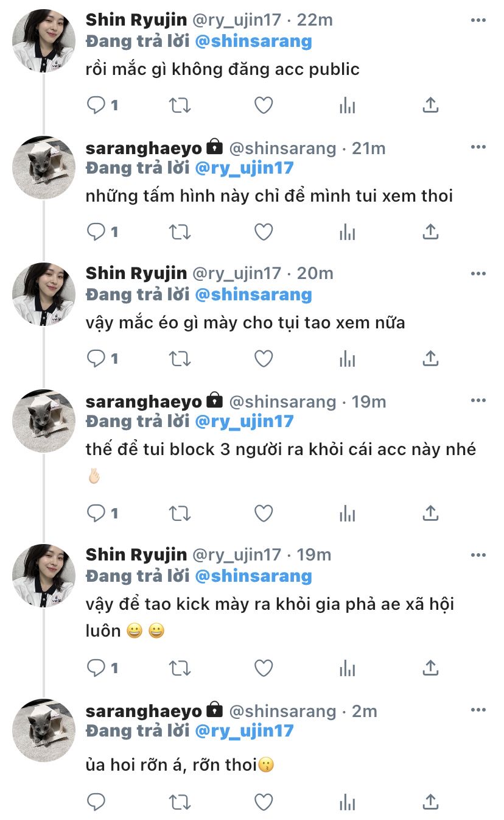View analytics for the "block 3 người" tweet
The image size is (504, 820).
(347, 514)
